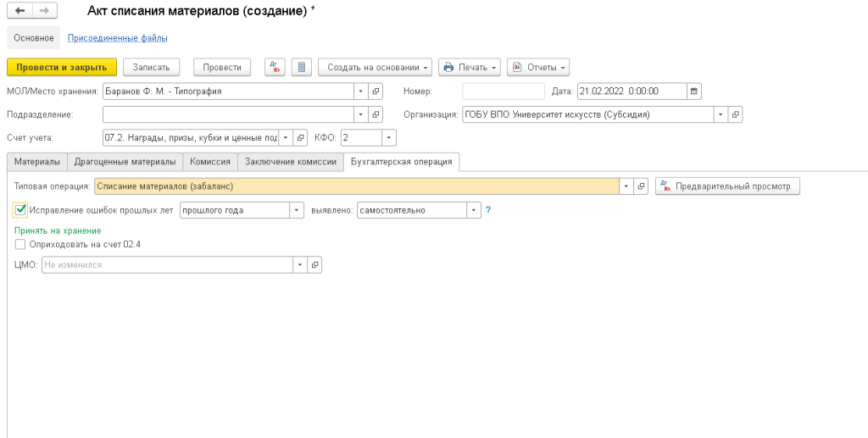Switch to the Материалы tab
The height and width of the screenshot is (438, 868).
[37, 162]
